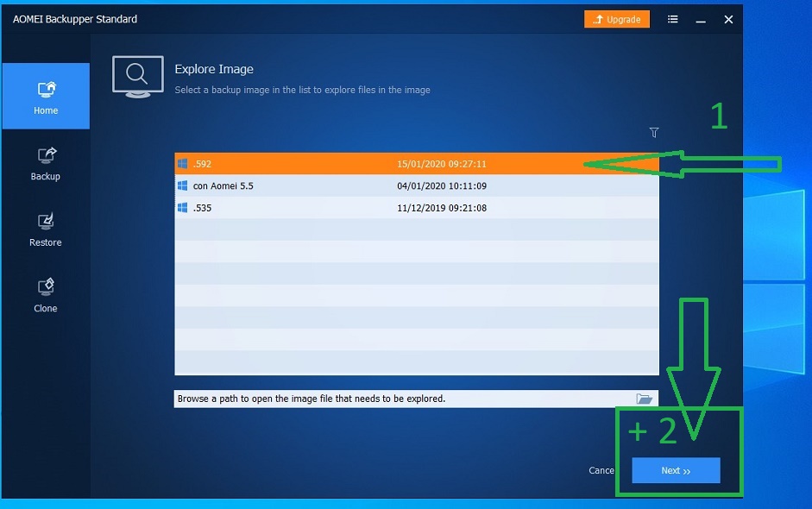Click the folder browse icon in path field
Image resolution: width=812 pixels, height=509 pixels.
click(x=645, y=399)
